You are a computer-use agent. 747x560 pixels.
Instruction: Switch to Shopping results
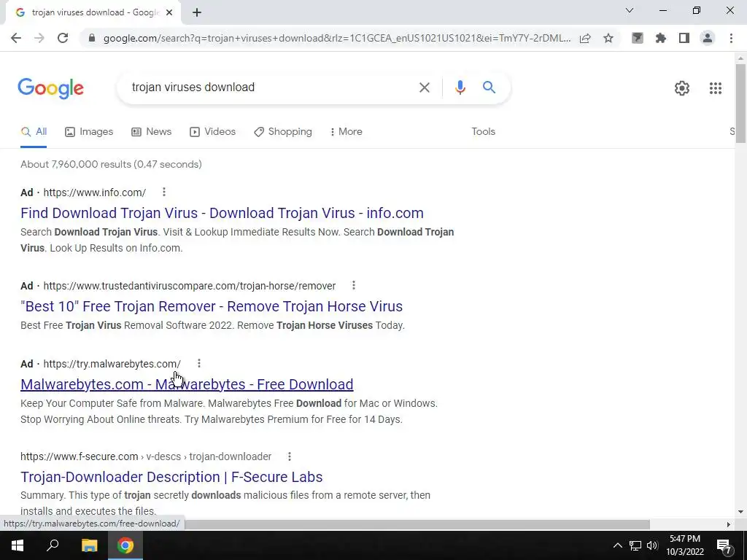tap(283, 132)
